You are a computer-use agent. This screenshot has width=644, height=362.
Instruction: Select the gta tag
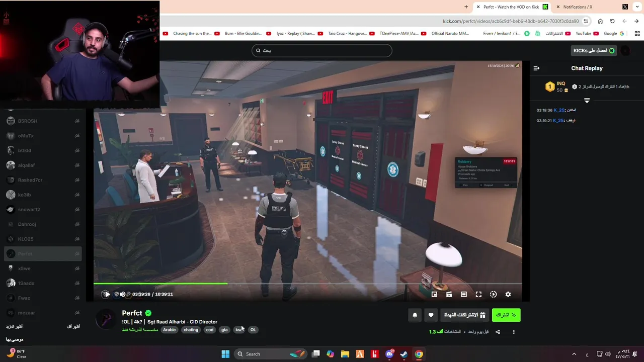224,330
